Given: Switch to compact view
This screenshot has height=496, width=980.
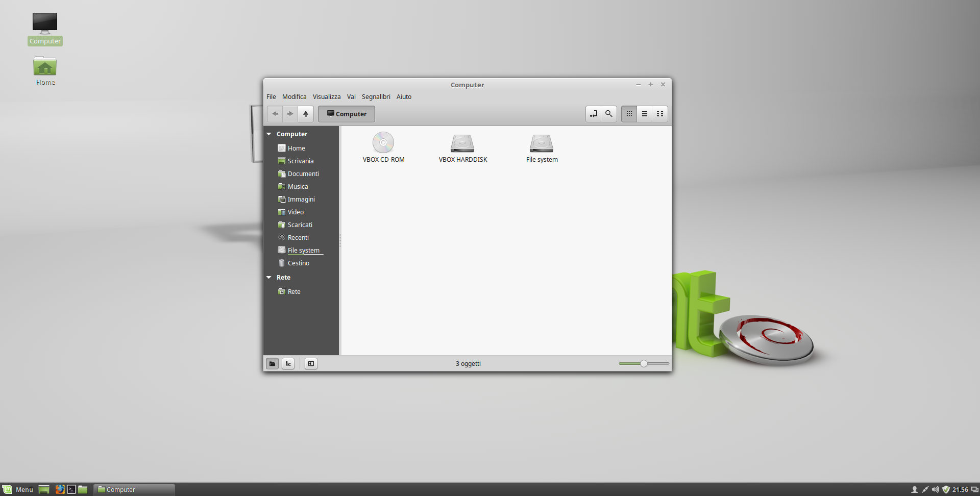Looking at the screenshot, I should [659, 114].
